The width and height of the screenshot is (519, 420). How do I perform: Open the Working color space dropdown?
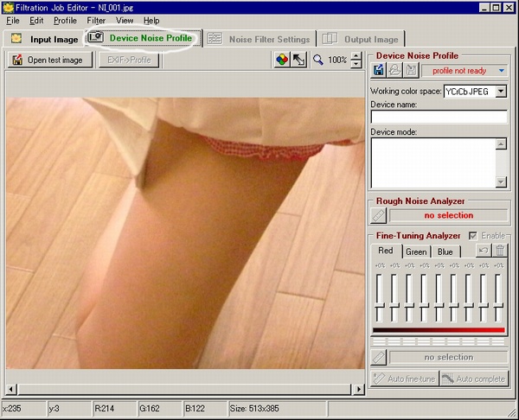pos(501,92)
